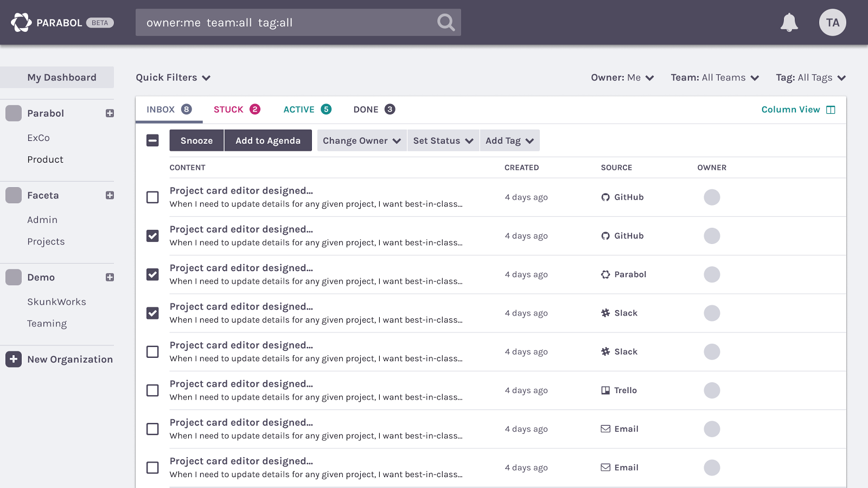The height and width of the screenshot is (488, 868).
Task: Click the search magnifier icon
Action: [x=446, y=22]
